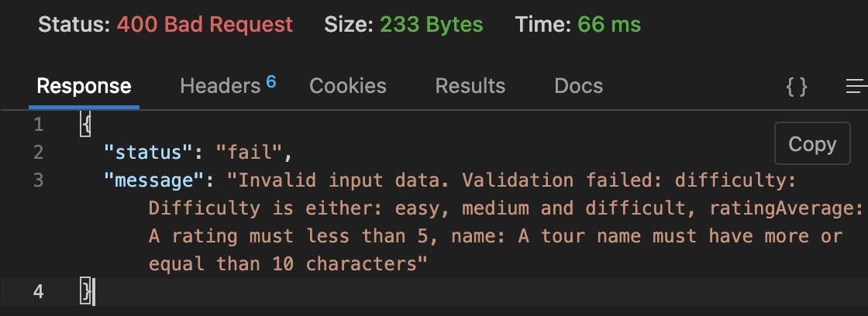The image size is (868, 316).
Task: Click the 400 Bad Request status text
Action: pos(205,24)
